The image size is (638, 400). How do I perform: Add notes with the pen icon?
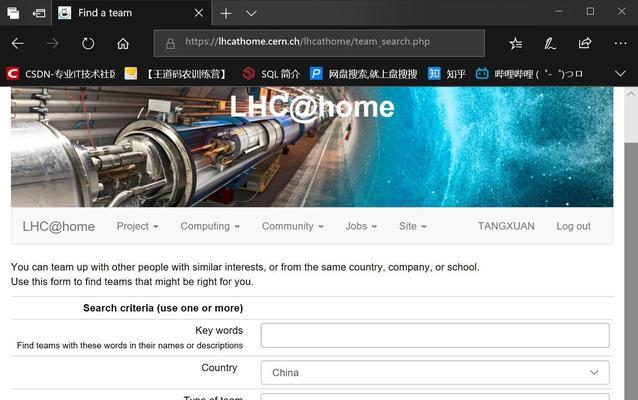click(550, 43)
